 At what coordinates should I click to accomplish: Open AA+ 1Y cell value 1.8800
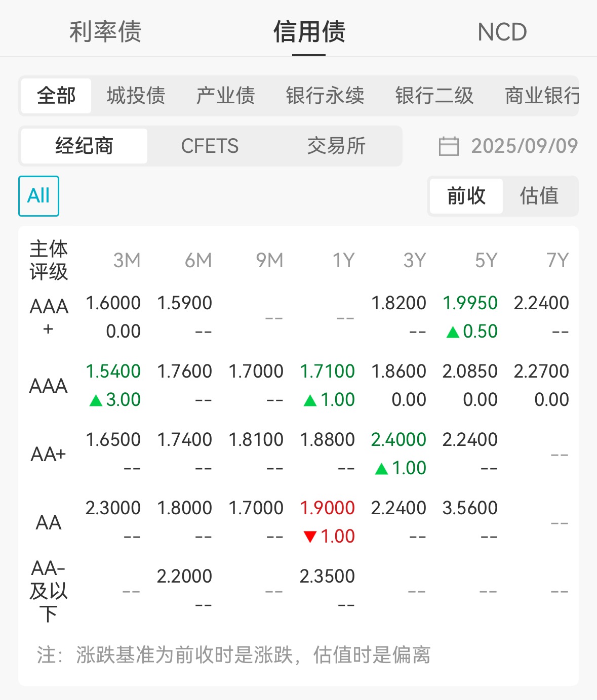click(328, 440)
